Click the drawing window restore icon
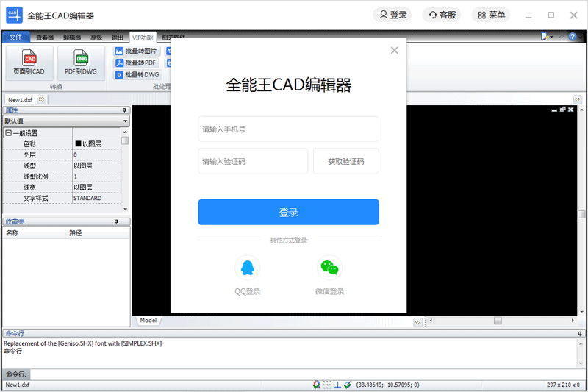588x392 pixels. click(x=562, y=109)
